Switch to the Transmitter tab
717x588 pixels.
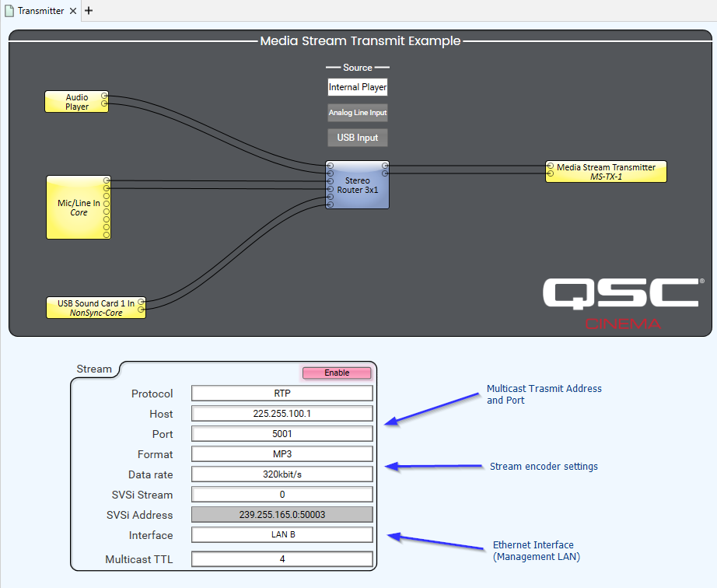(x=40, y=11)
